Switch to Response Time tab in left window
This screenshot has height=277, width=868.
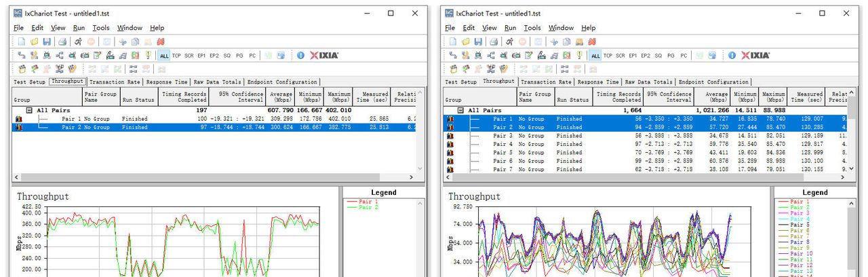[x=167, y=81]
